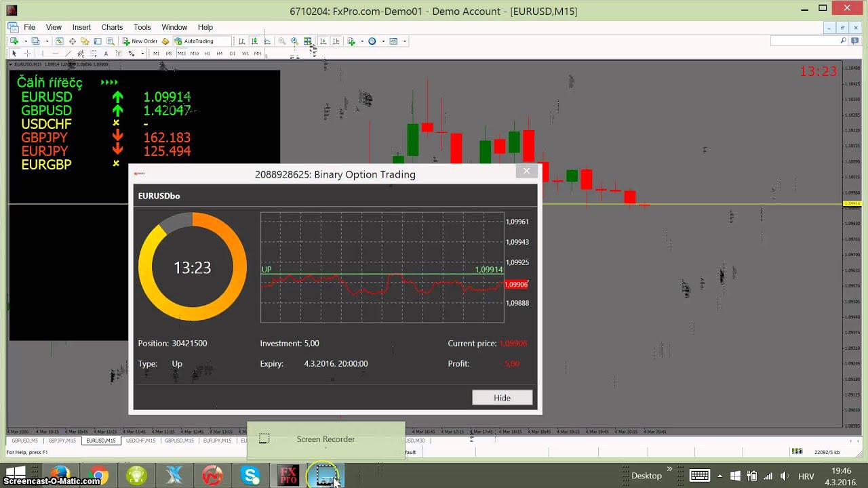Click the Templates icon
The width and height of the screenshot is (868, 488).
pos(393,41)
